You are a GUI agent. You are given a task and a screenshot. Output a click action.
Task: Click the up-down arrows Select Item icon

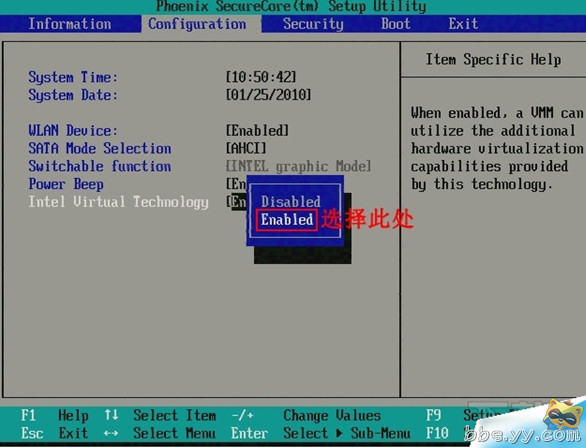pos(111,415)
